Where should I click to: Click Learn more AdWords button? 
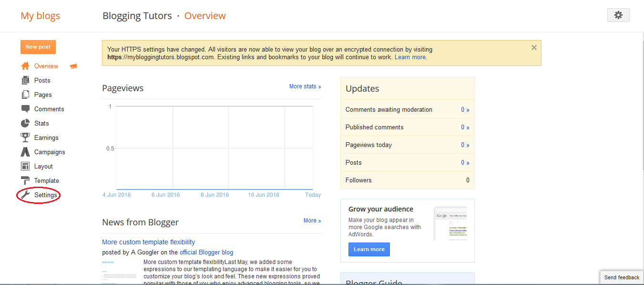point(369,249)
